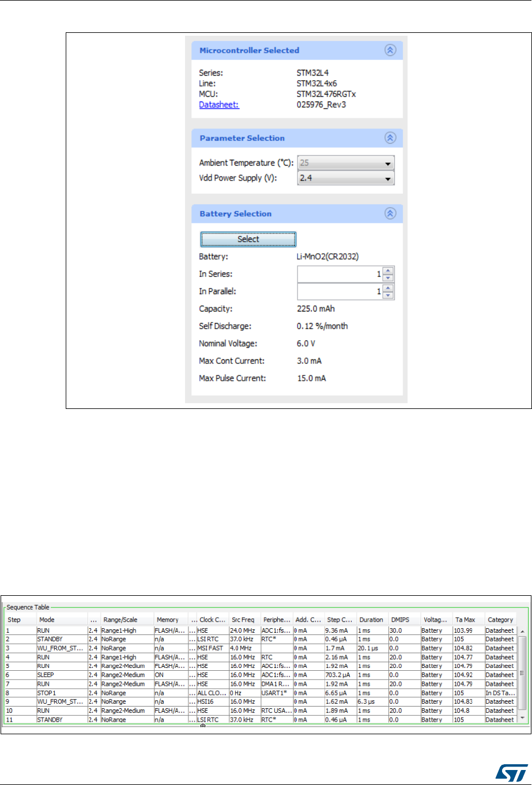Click the In Parallel number field
The image size is (532, 785).
click(341, 292)
